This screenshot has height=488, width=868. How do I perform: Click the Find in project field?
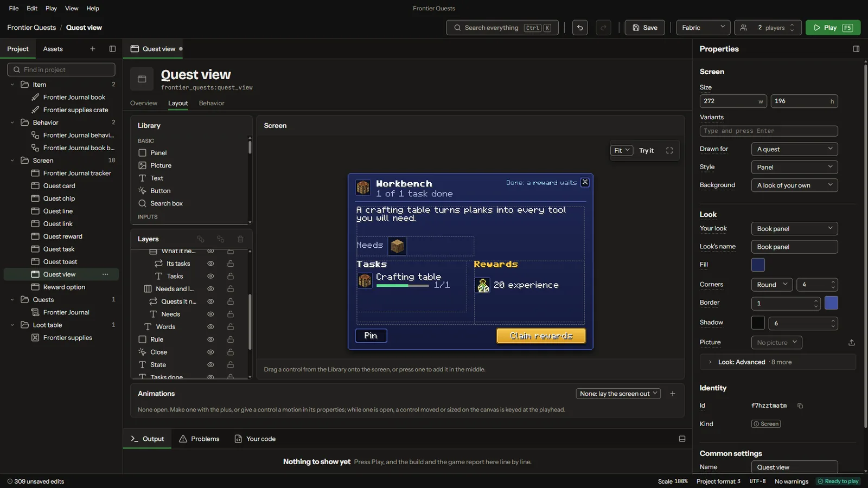click(x=61, y=69)
